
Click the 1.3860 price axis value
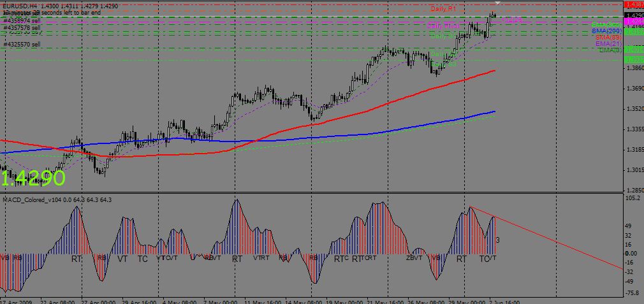pyautogui.click(x=634, y=68)
